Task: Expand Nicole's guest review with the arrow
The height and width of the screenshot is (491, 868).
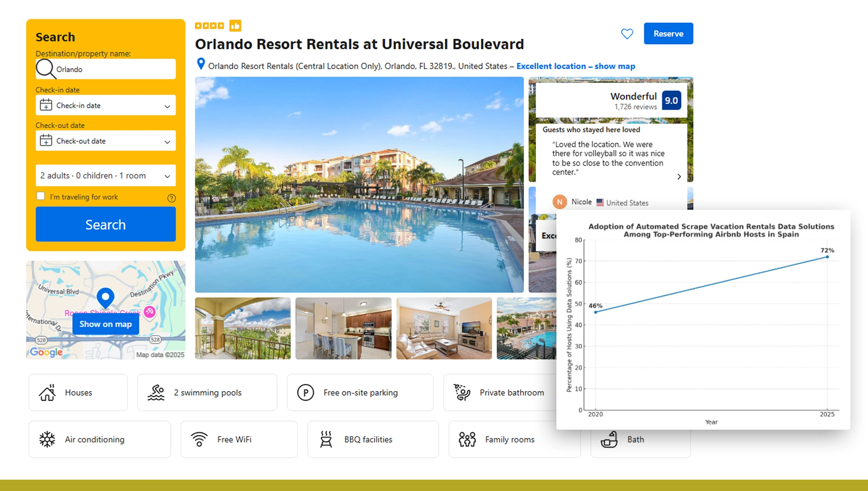Action: point(679,177)
